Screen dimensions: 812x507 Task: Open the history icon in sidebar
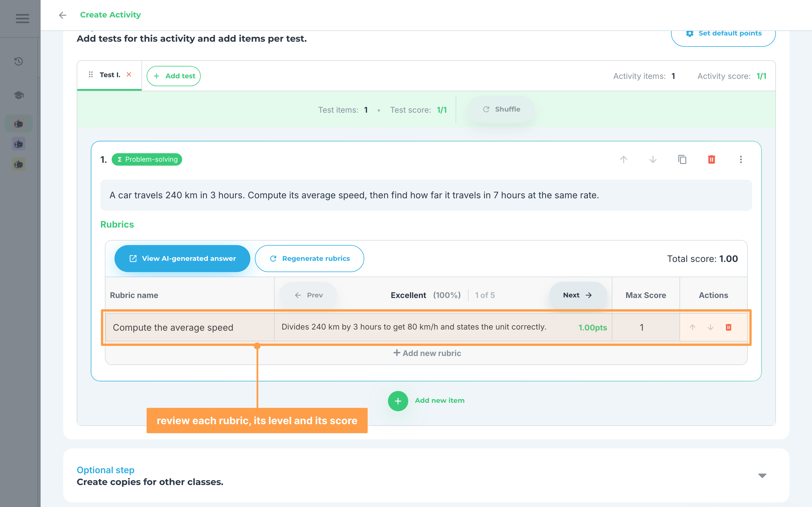(x=19, y=61)
